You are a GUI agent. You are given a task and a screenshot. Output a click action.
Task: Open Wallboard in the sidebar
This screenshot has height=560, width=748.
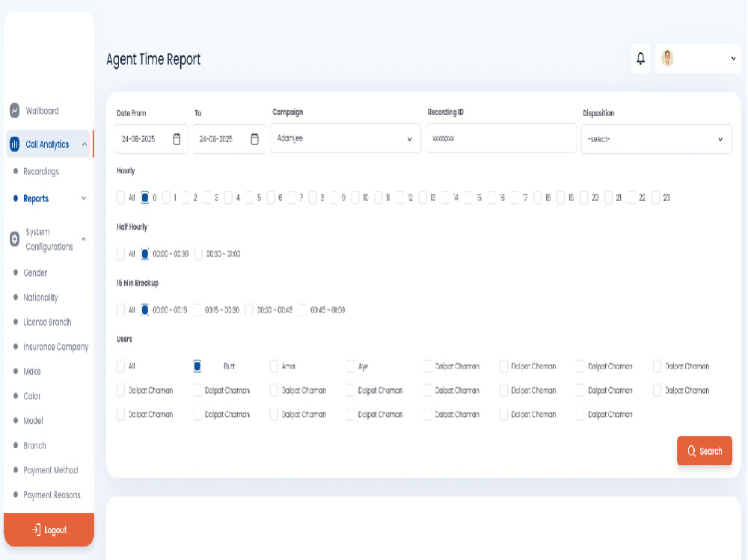(42, 111)
